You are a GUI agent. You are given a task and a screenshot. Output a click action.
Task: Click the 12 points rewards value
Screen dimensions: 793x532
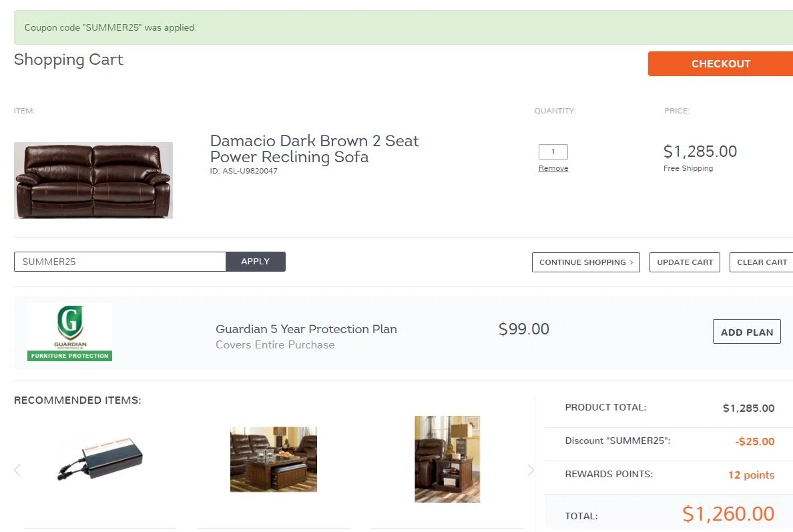tap(751, 475)
